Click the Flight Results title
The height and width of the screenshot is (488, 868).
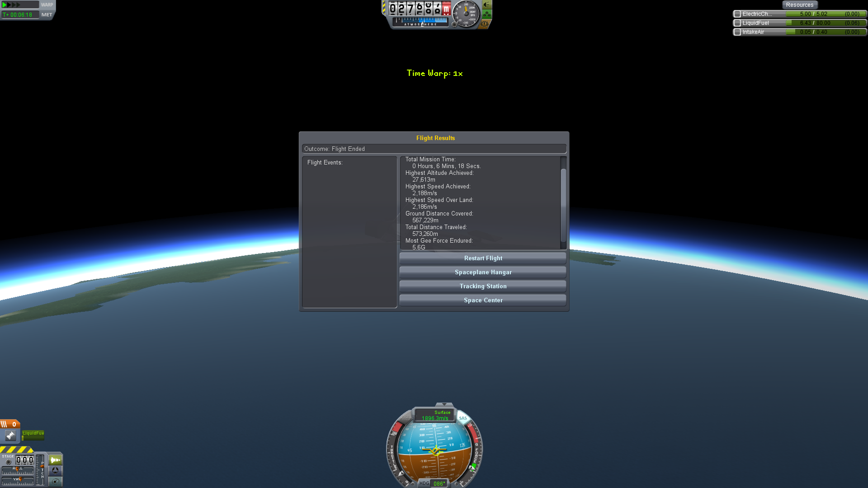[x=435, y=138]
